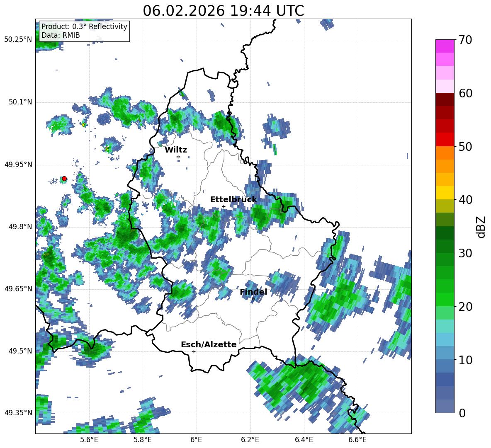Image resolution: width=491 pixels, height=448 pixels.
Task: Click the 49.5°N latitude label
Action: click(20, 351)
